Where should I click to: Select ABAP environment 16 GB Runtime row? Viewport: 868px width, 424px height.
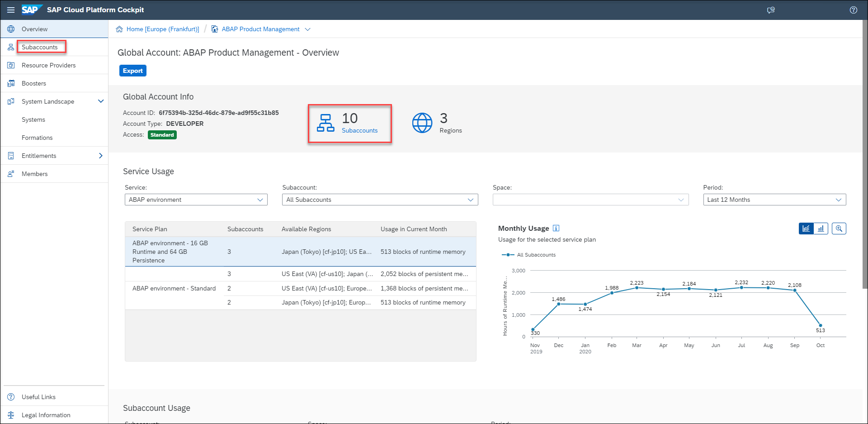point(301,252)
